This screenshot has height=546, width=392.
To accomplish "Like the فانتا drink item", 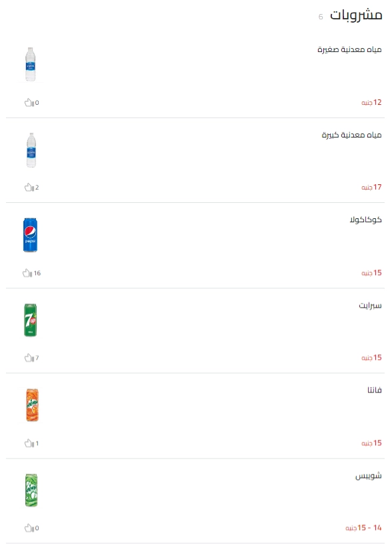I will click(29, 443).
